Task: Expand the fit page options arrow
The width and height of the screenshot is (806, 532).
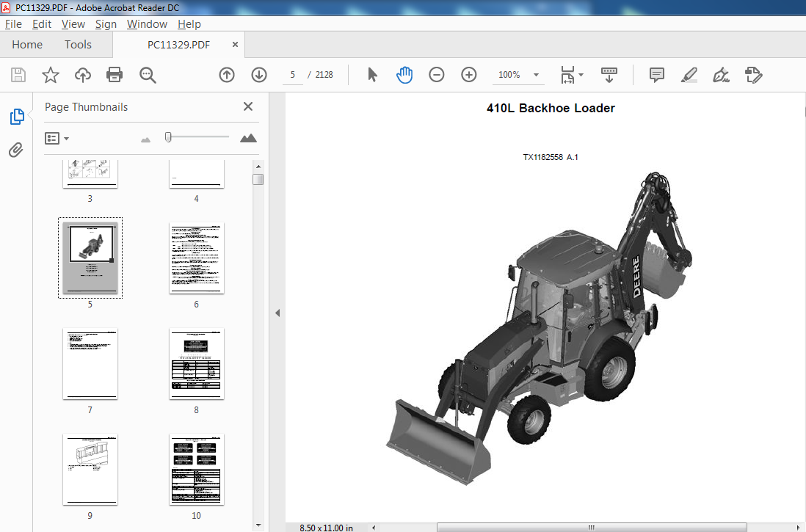Action: (581, 75)
